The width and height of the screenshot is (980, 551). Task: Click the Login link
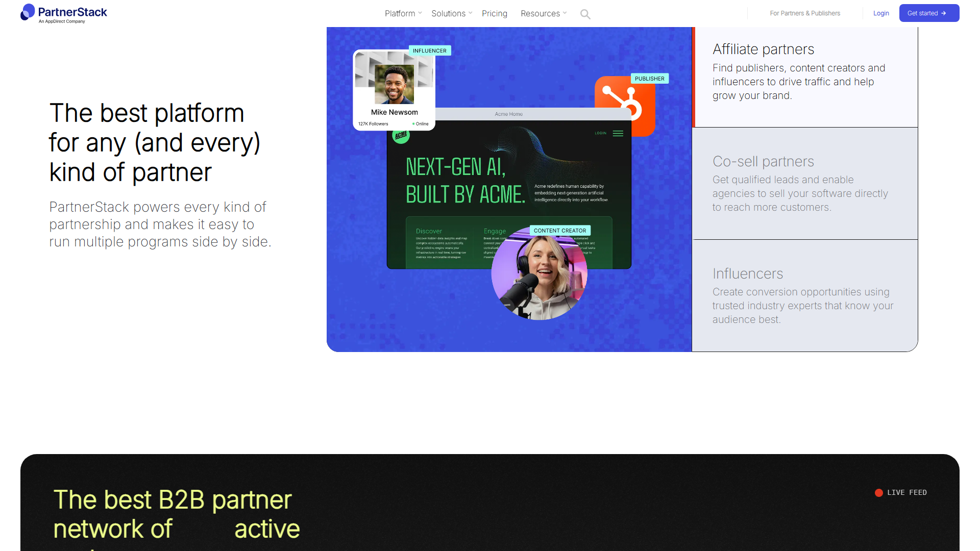(881, 13)
